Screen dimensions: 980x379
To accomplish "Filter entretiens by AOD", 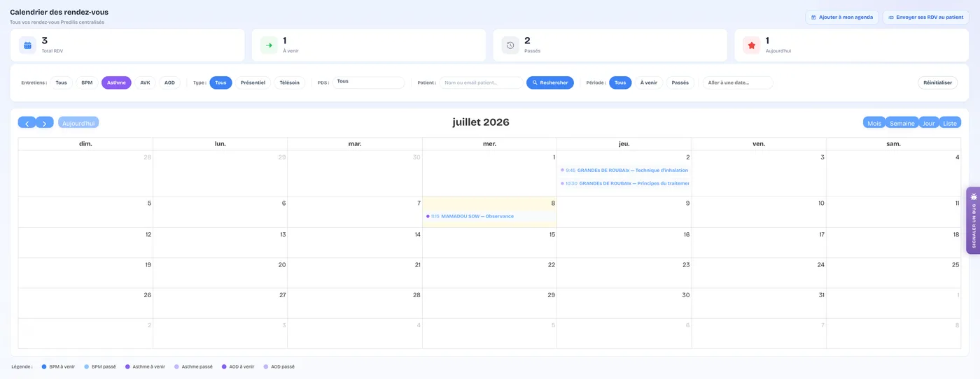I will (169, 83).
